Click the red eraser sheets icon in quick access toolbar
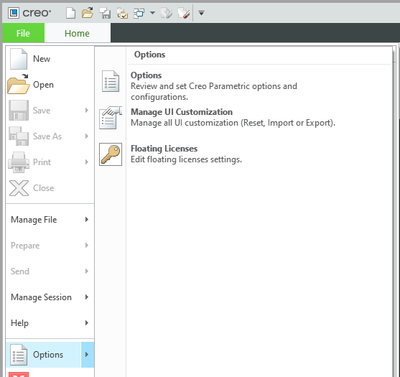Screen dimensions: 400x377 [184, 13]
